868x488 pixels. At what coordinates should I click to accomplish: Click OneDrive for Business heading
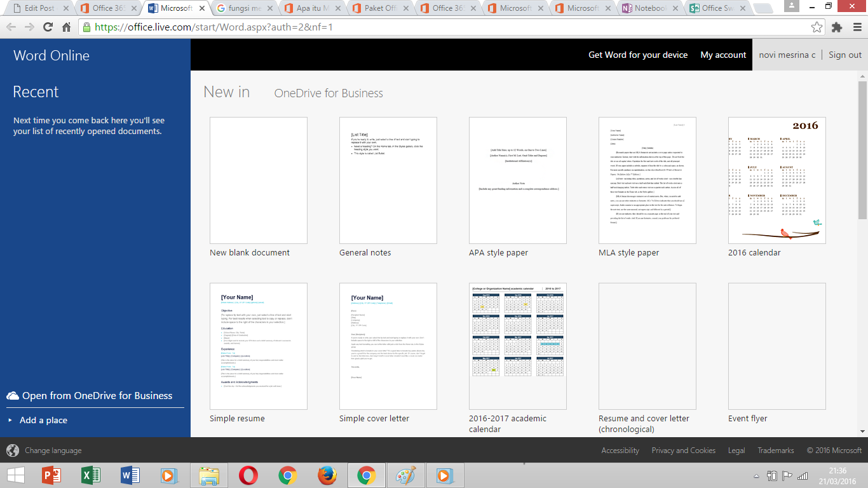(x=329, y=93)
